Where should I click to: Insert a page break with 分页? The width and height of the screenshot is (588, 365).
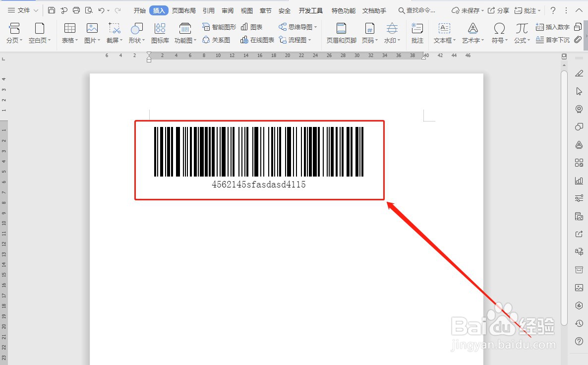[x=14, y=33]
